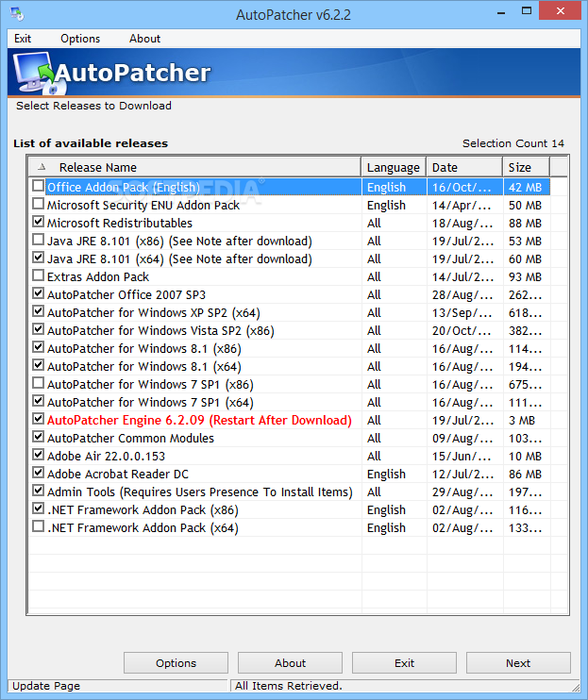Click the Exit button at bottom

point(405,663)
